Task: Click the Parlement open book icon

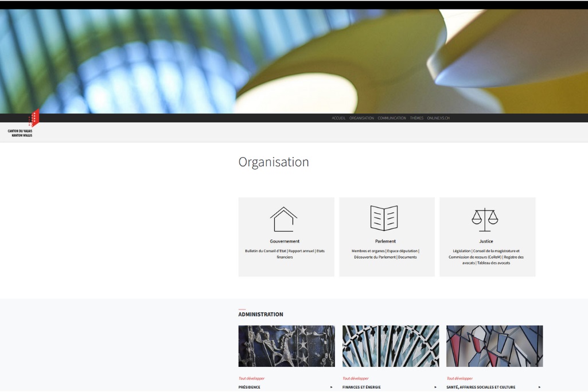Action: pyautogui.click(x=384, y=218)
